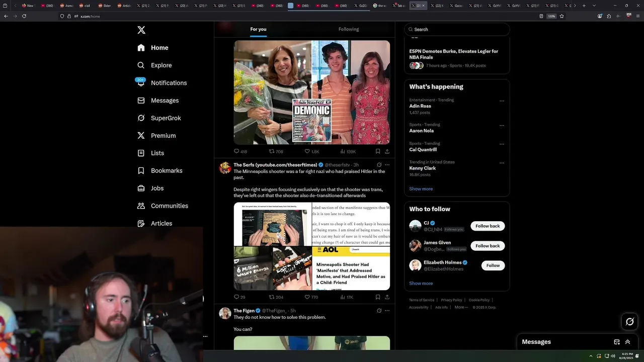Switch to the Following tab
The image size is (644, 362).
[x=349, y=29]
